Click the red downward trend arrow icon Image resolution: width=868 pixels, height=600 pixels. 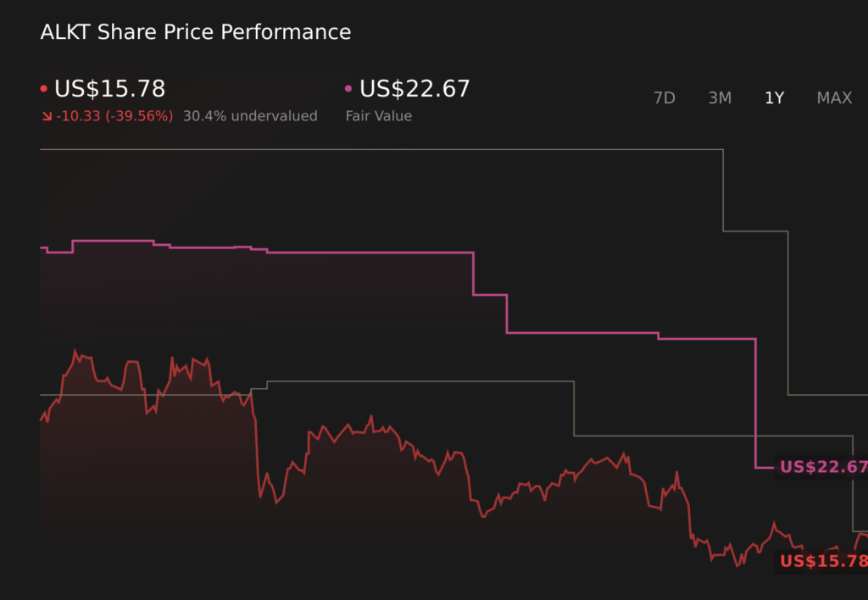[46, 116]
